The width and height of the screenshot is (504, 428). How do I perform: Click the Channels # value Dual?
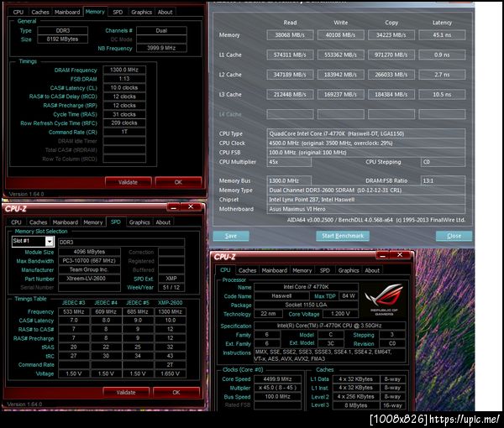point(161,30)
